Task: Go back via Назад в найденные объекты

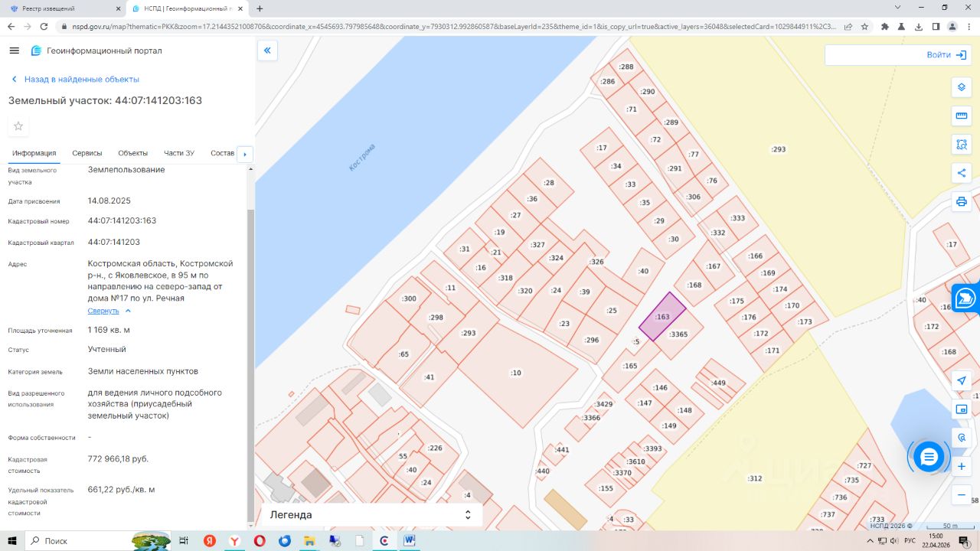Action: [x=74, y=80]
